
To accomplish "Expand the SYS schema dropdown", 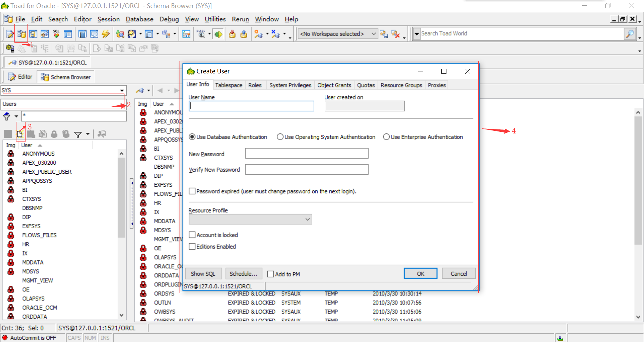I will (122, 91).
